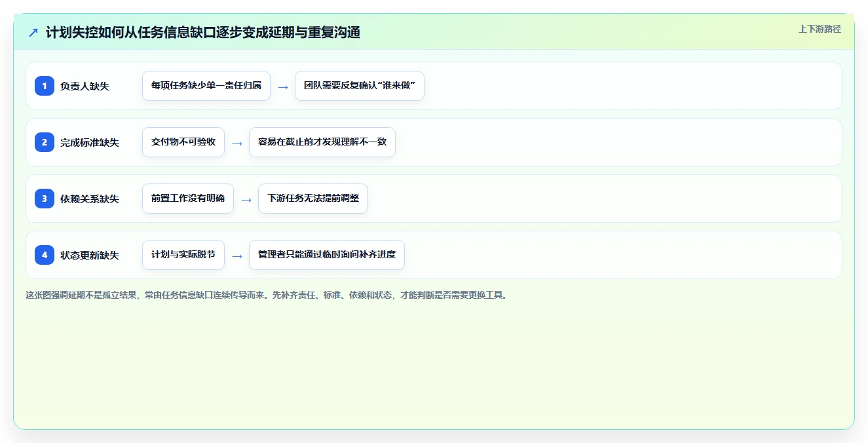Click the number 4 badge for 状态更新缺失

[x=45, y=255]
